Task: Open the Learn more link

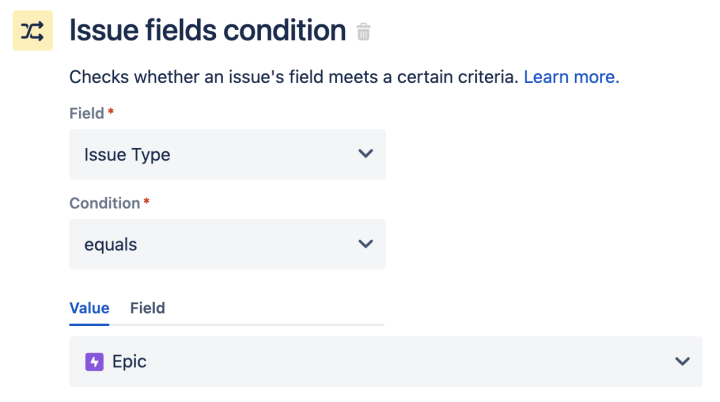Action: pos(571,77)
